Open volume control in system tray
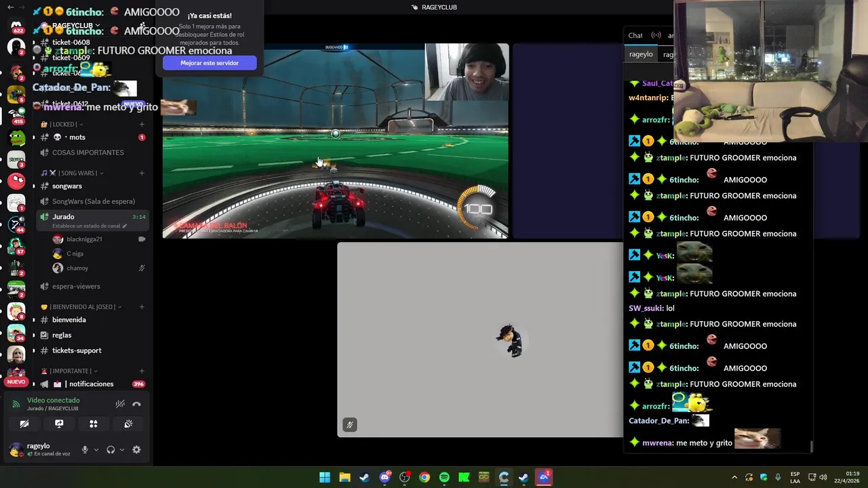The height and width of the screenshot is (488, 868). (823, 477)
